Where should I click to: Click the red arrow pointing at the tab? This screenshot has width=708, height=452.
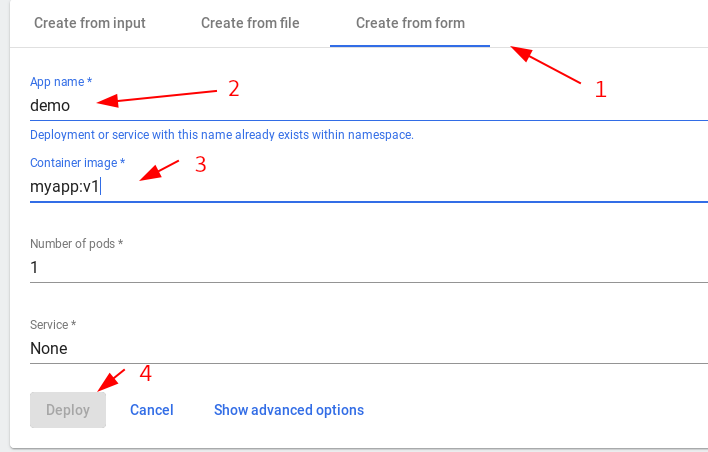click(547, 65)
